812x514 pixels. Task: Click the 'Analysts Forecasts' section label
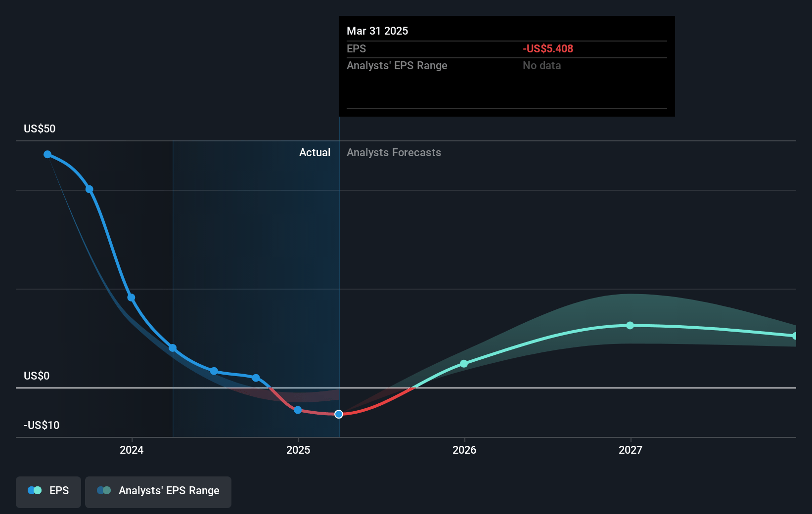coord(394,152)
